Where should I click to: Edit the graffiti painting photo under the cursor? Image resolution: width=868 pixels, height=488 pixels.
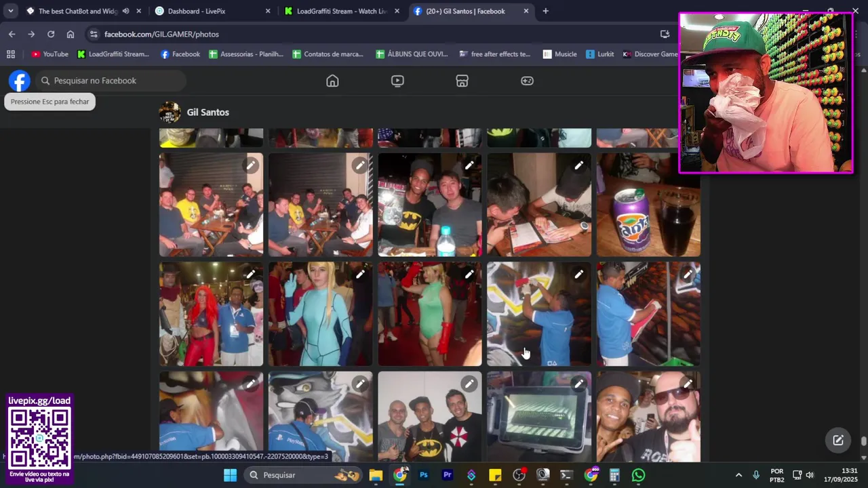(578, 274)
